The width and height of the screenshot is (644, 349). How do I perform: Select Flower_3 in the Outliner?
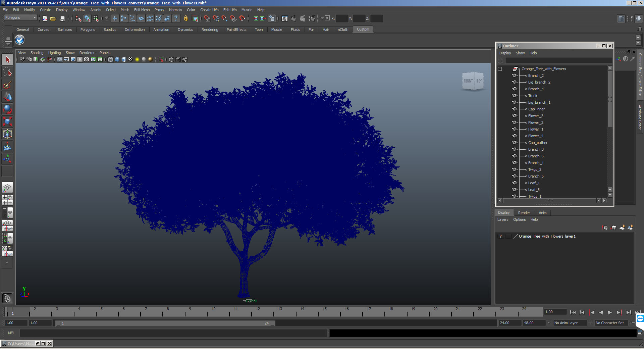click(536, 116)
